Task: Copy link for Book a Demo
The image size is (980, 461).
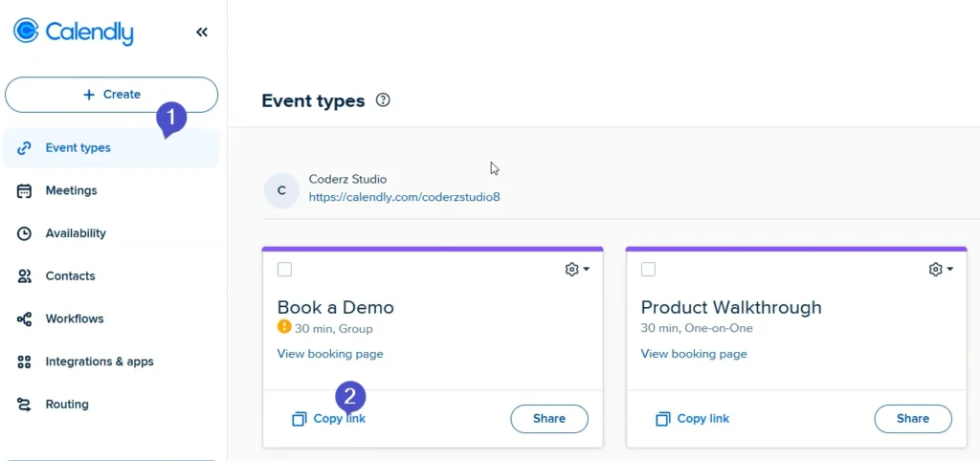Action: click(329, 419)
